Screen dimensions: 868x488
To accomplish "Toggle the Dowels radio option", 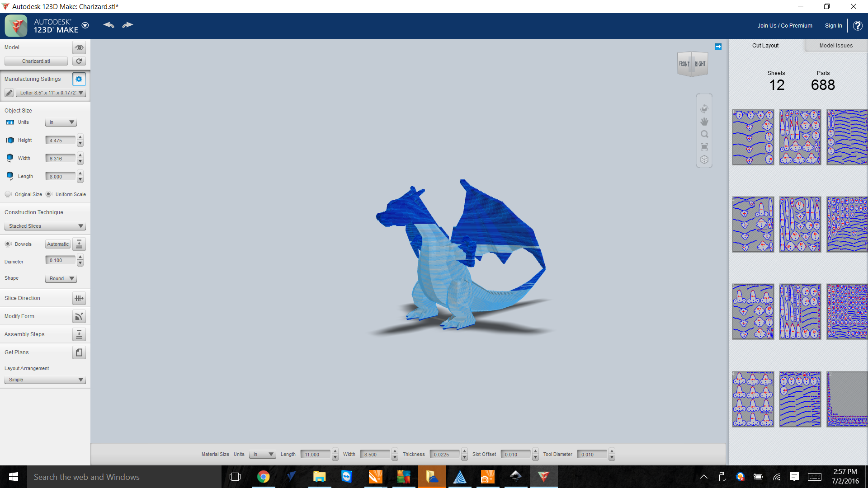I will point(8,244).
